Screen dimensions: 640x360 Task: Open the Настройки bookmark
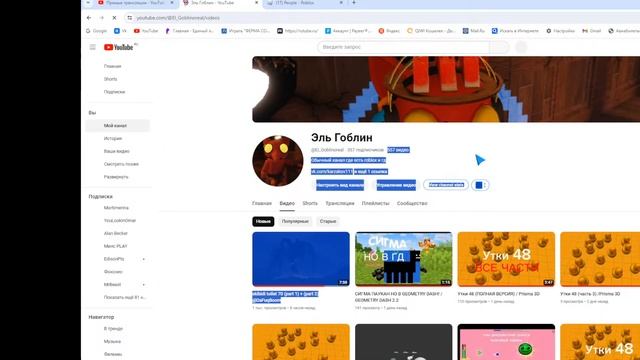pos(561,31)
